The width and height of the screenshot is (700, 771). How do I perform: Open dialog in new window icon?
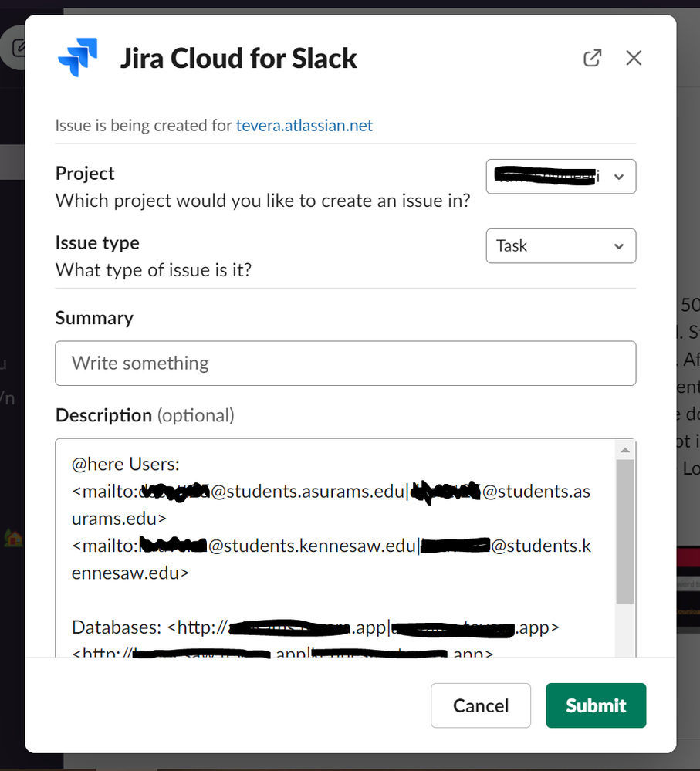592,58
